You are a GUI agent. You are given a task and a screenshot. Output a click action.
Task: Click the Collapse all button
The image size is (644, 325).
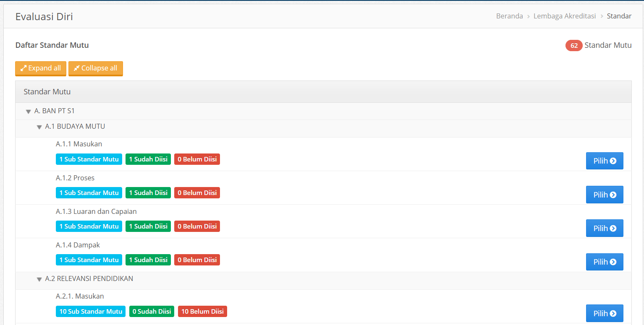(x=96, y=68)
